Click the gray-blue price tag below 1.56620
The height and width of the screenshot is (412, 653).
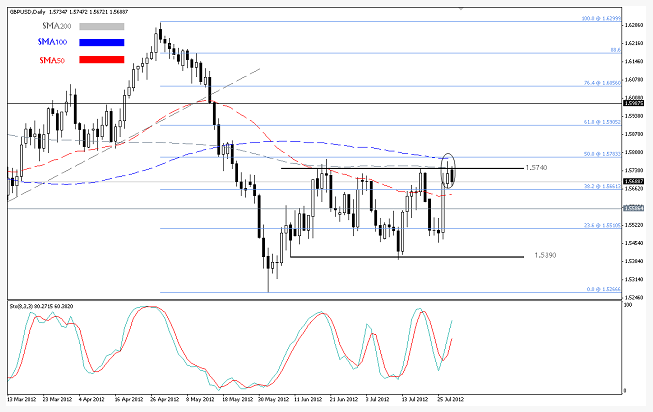point(633,208)
